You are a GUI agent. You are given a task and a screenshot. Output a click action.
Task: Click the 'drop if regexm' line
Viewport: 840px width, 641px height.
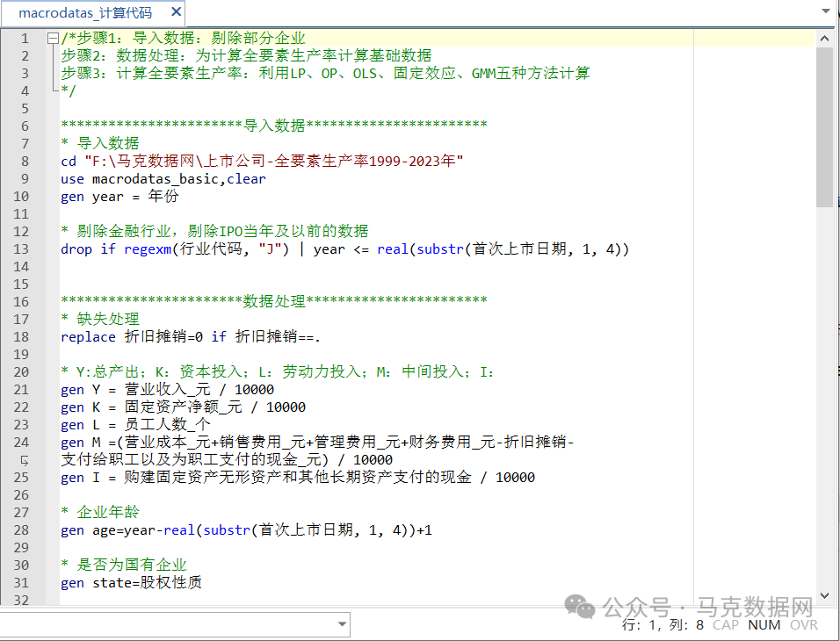345,249
